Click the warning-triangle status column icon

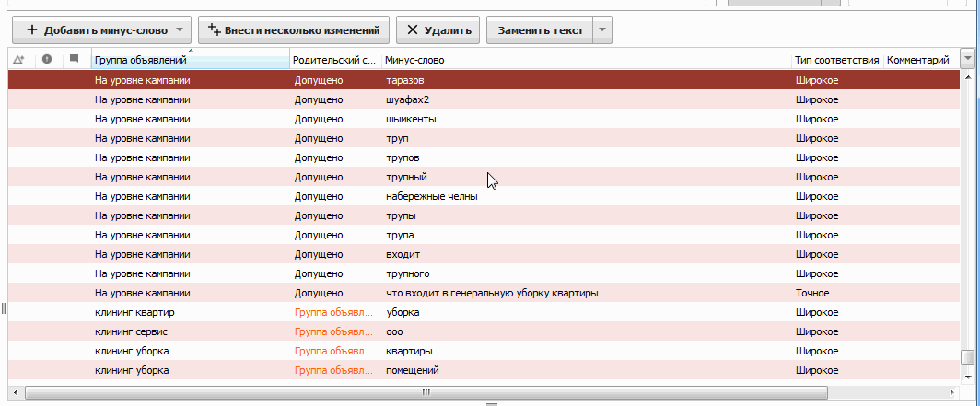tap(18, 60)
